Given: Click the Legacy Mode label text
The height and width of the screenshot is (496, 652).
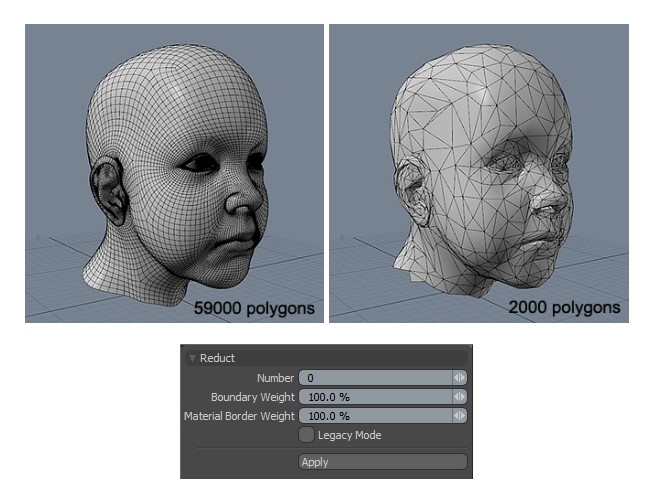Looking at the screenshot, I should [349, 435].
